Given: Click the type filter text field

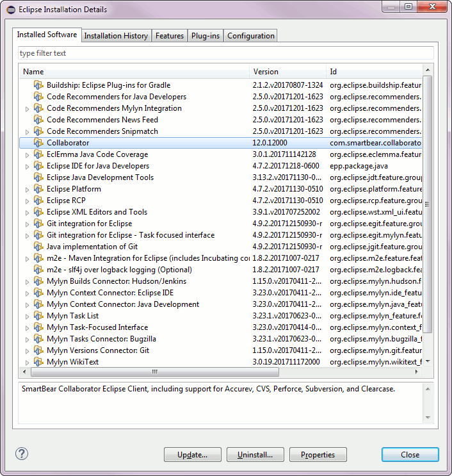Looking at the screenshot, I should 226,53.
